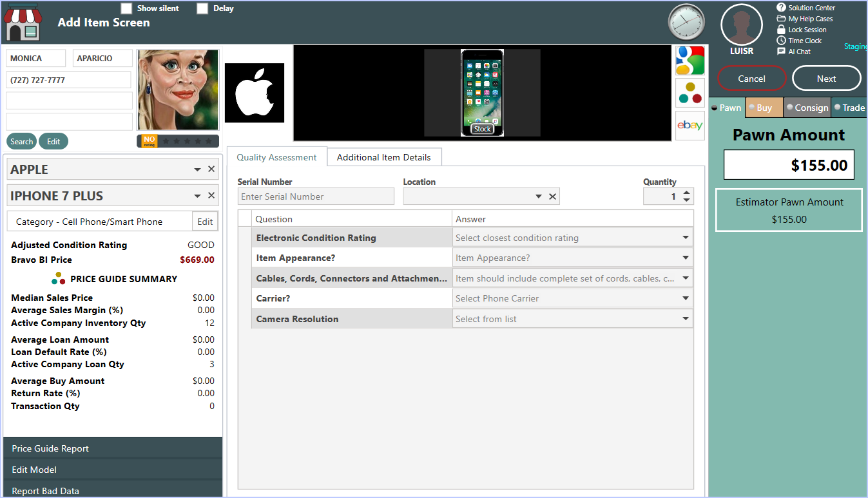Click the Adjusted Condition Rating GOOD value

(x=201, y=245)
